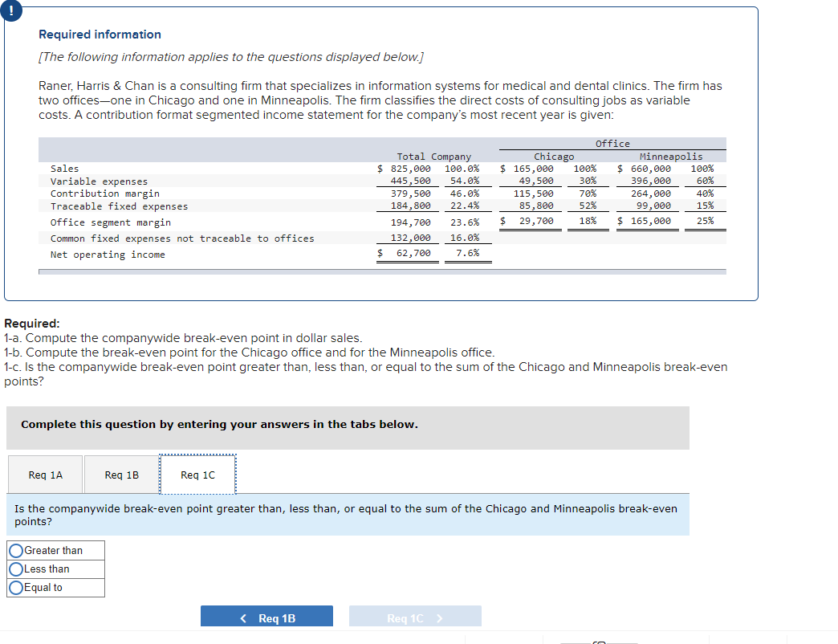This screenshot has width=838, height=644.
Task: Click Chicago traceable fixed expenses 85,800
Action: pos(536,206)
